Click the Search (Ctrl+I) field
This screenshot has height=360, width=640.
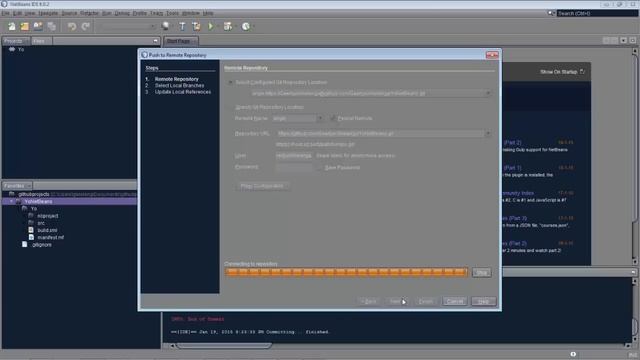click(597, 13)
